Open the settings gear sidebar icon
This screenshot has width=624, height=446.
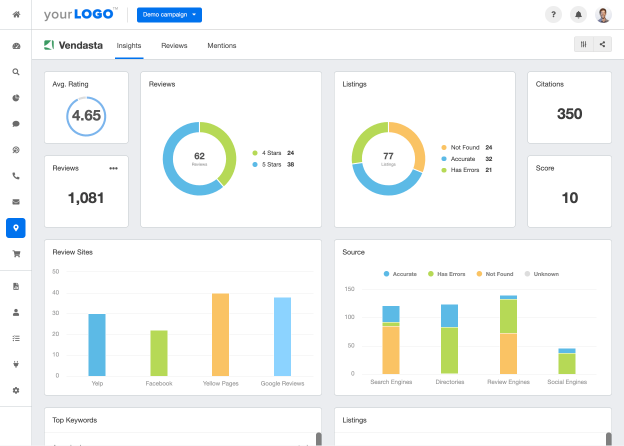click(16, 390)
